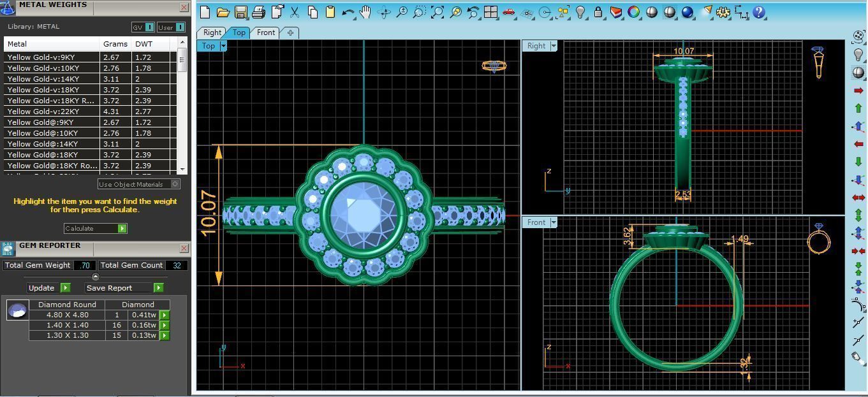
Task: Click the Zoom extents icon
Action: [x=438, y=12]
